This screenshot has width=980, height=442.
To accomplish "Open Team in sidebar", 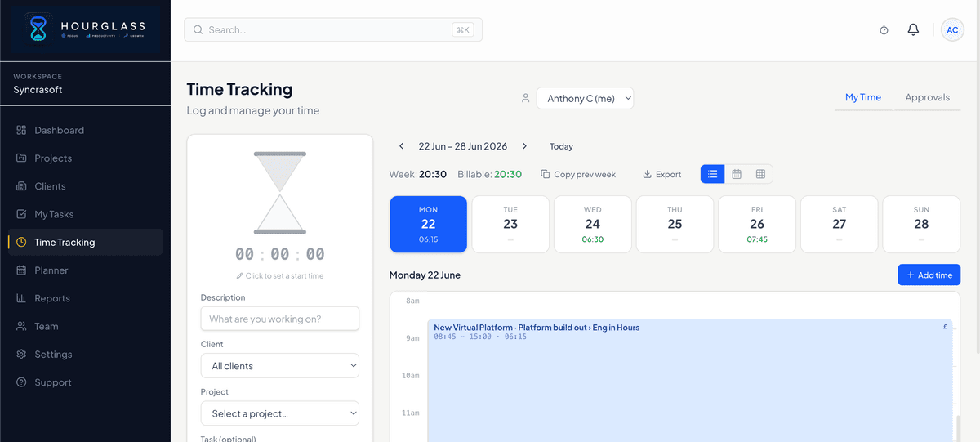I will [85, 326].
